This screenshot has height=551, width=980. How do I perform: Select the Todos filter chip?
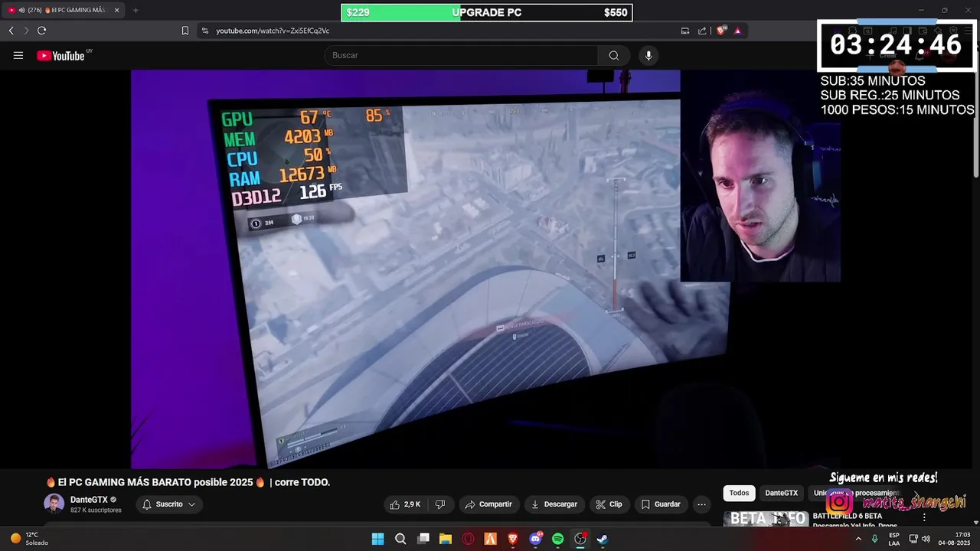(x=739, y=493)
